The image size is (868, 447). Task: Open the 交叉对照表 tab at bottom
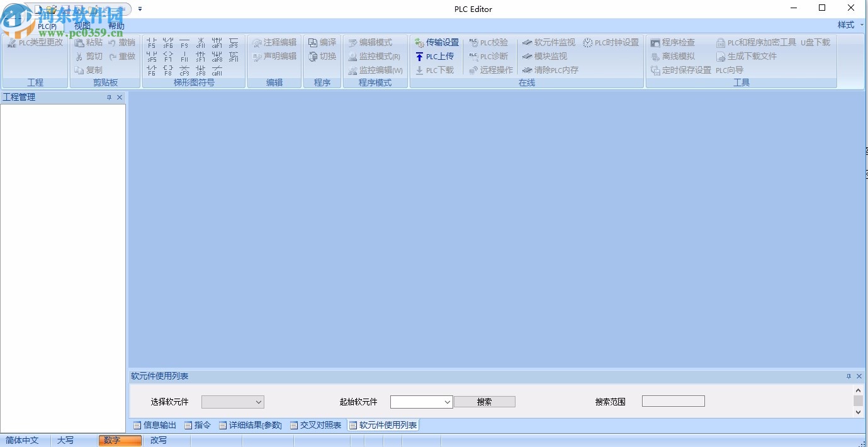[x=319, y=425]
